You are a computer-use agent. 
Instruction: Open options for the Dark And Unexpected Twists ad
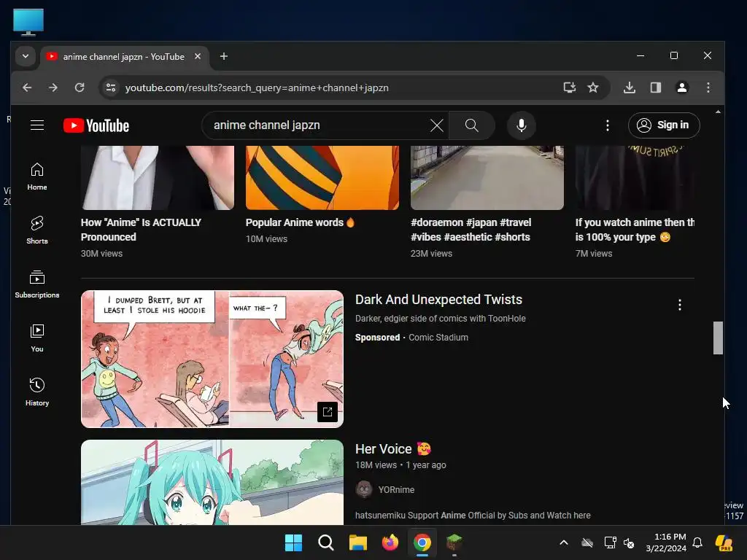coord(680,305)
